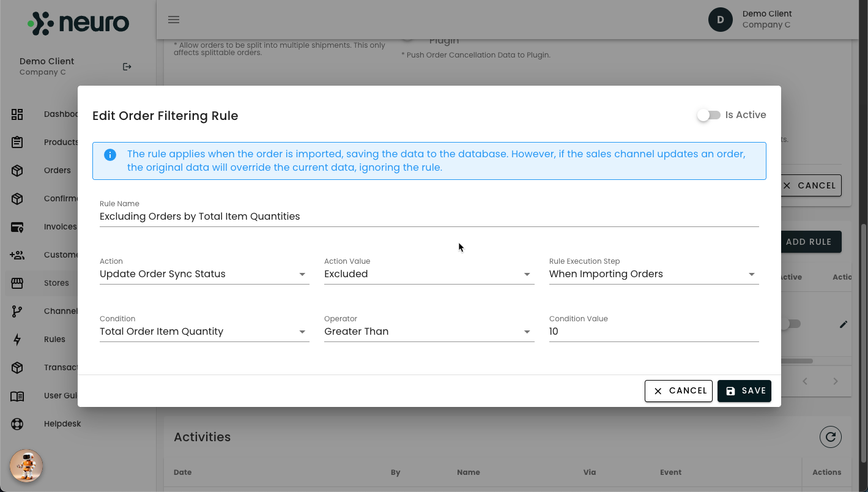Click the neuro logo
This screenshot has width=868, height=492.
(x=78, y=23)
